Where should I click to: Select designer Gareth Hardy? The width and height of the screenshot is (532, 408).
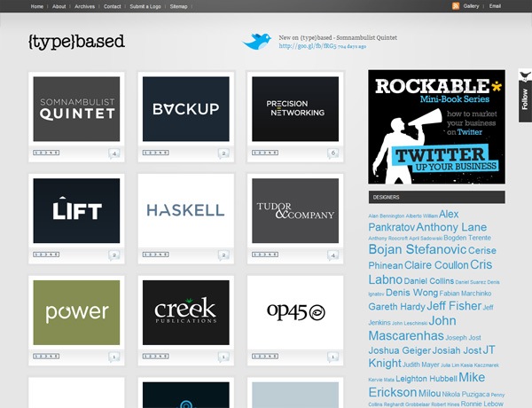click(x=396, y=307)
